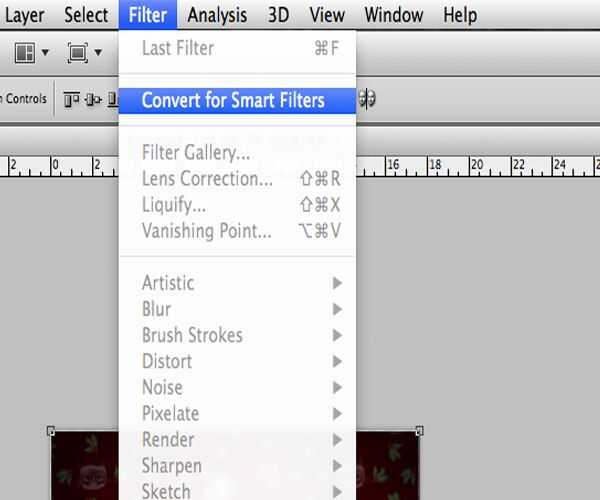Click the align top edges icon

[71, 100]
